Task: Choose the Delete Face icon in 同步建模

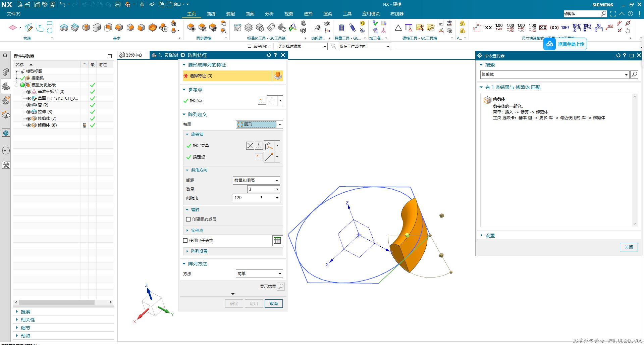Action: (202, 28)
